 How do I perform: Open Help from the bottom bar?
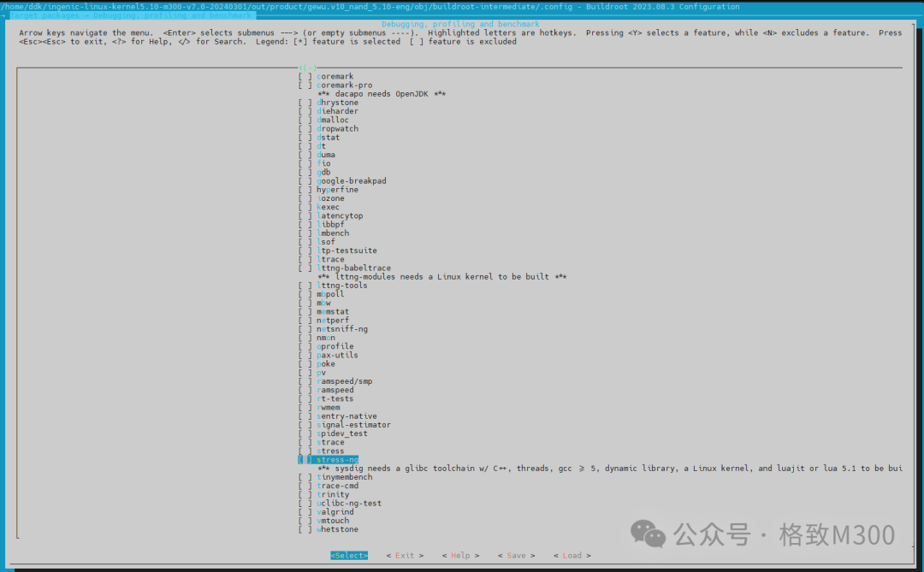[x=460, y=556]
